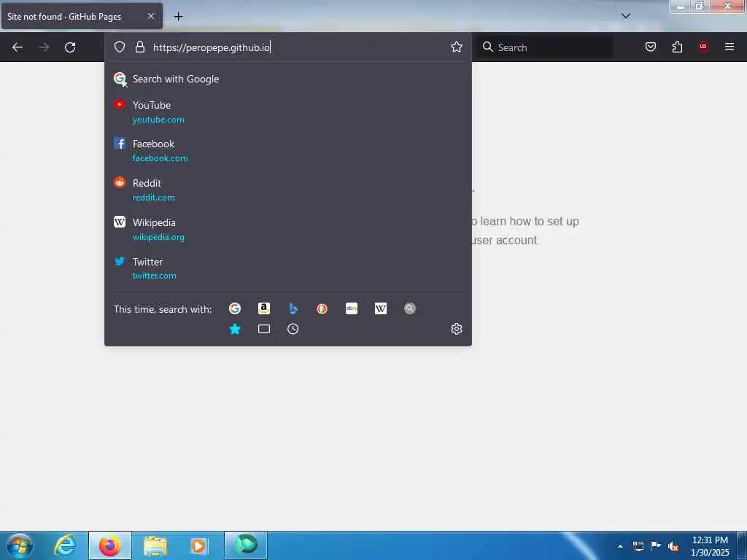Screen dimensions: 747x560
Task: Go back to the previous page
Action: tap(18, 47)
